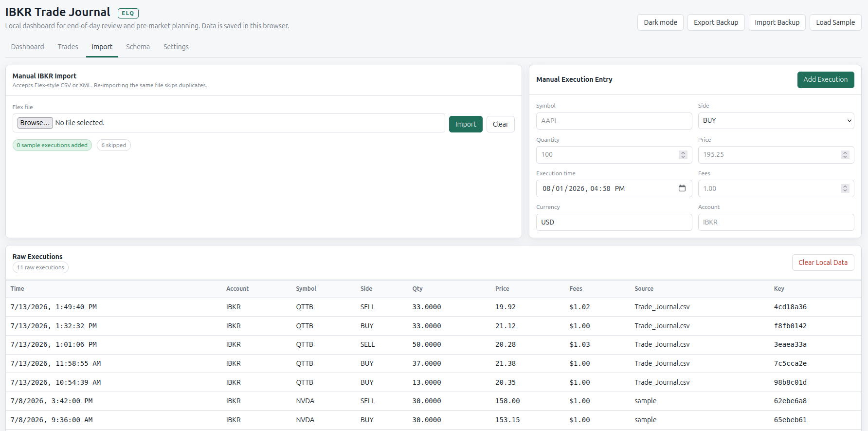Focus the Symbol input field

pos(614,121)
